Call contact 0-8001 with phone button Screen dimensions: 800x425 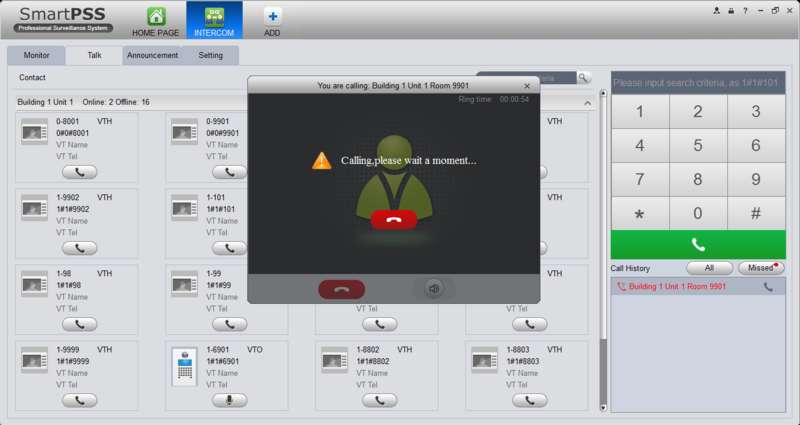(x=80, y=172)
